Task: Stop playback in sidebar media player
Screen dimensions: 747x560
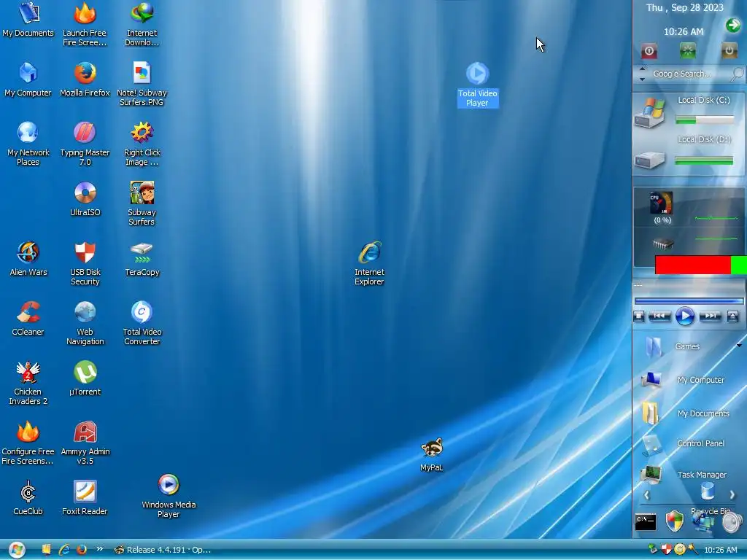Action: pyautogui.click(x=639, y=316)
